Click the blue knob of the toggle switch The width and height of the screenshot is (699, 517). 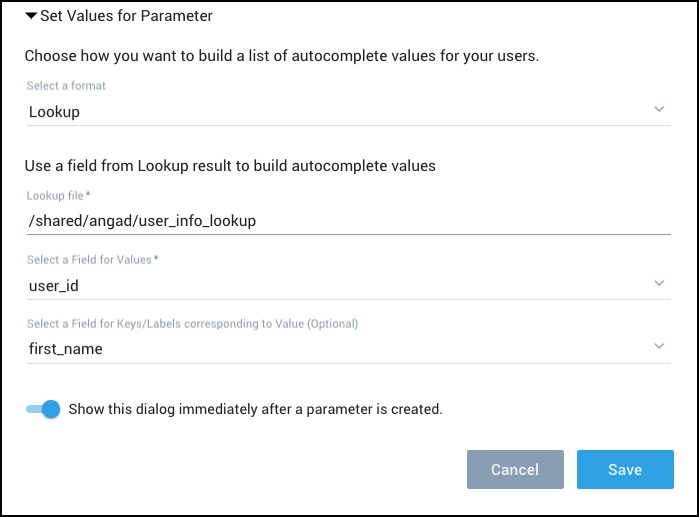click(51, 408)
